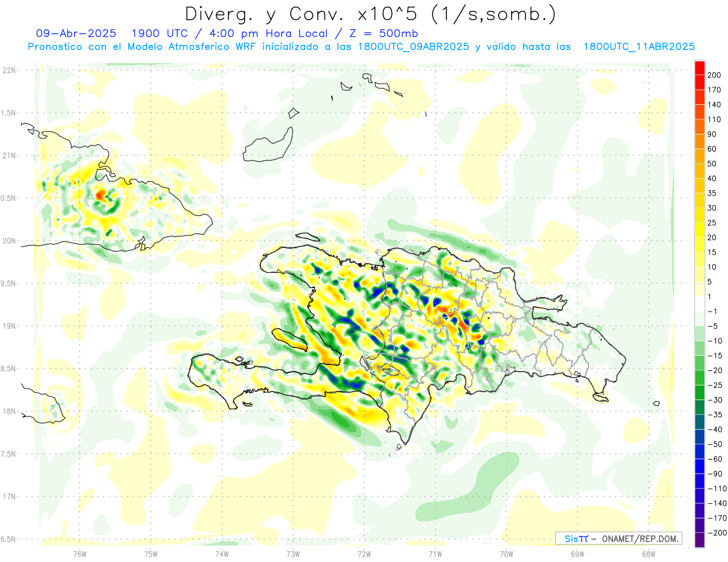The image size is (728, 562).
Task: Click the '140' value on the color scale
Action: pyautogui.click(x=714, y=105)
